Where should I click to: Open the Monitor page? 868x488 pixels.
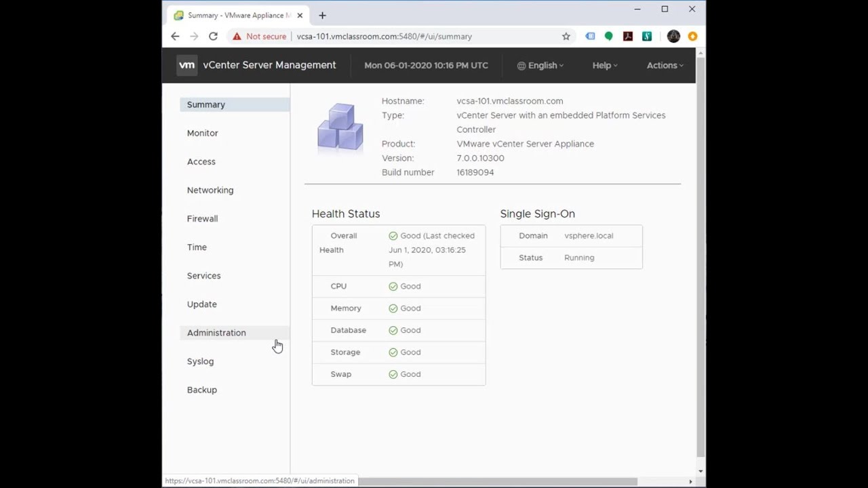point(235,133)
